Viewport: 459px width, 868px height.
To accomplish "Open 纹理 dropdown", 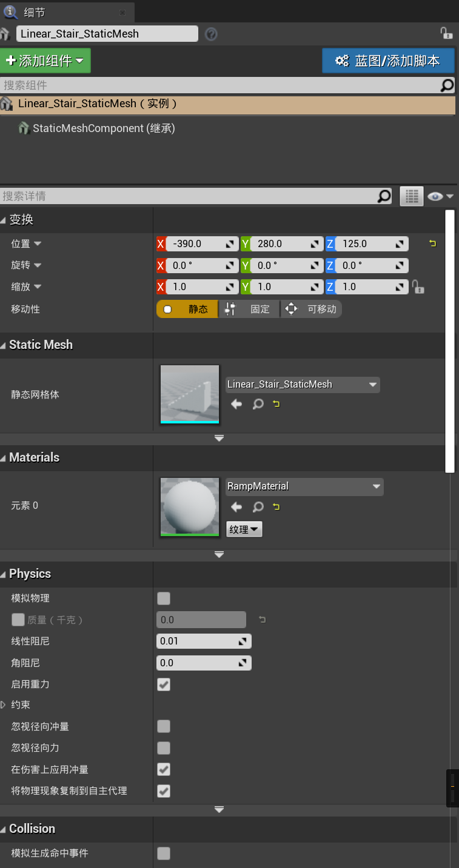I will 244,529.
